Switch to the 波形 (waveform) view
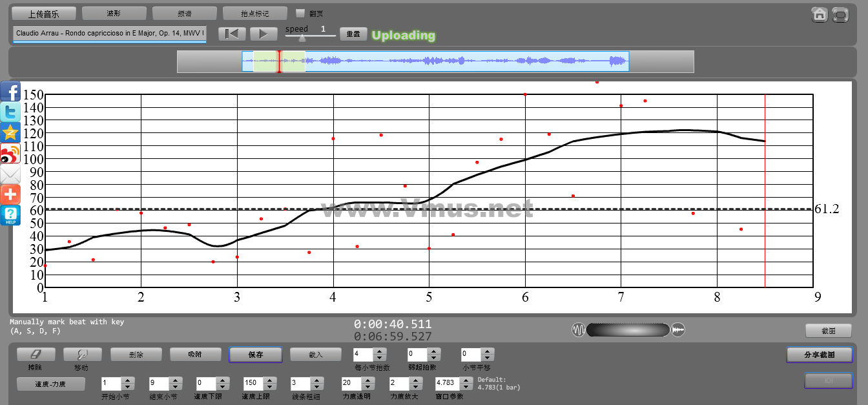The height and width of the screenshot is (405, 868). [114, 13]
